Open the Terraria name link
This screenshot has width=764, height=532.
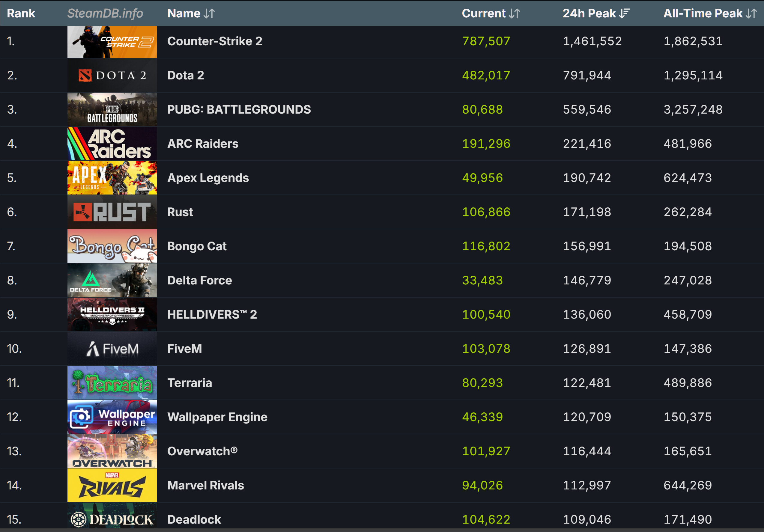point(189,383)
